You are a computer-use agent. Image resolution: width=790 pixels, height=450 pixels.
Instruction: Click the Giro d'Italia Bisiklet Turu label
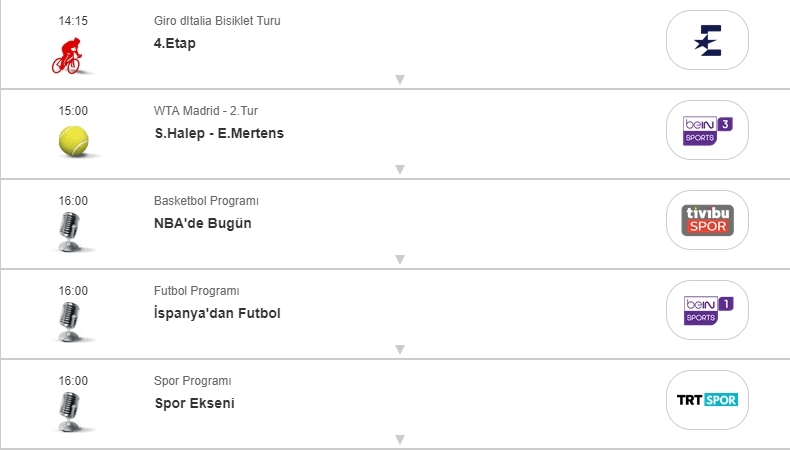pos(217,21)
